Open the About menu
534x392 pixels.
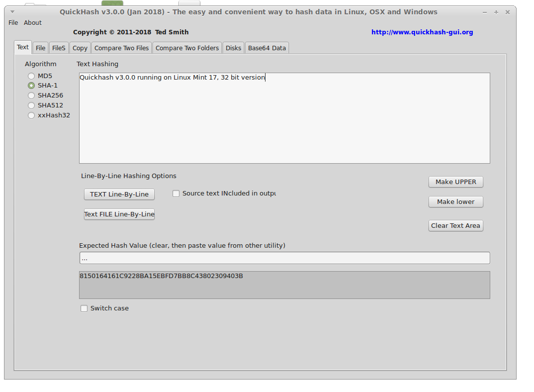point(33,22)
